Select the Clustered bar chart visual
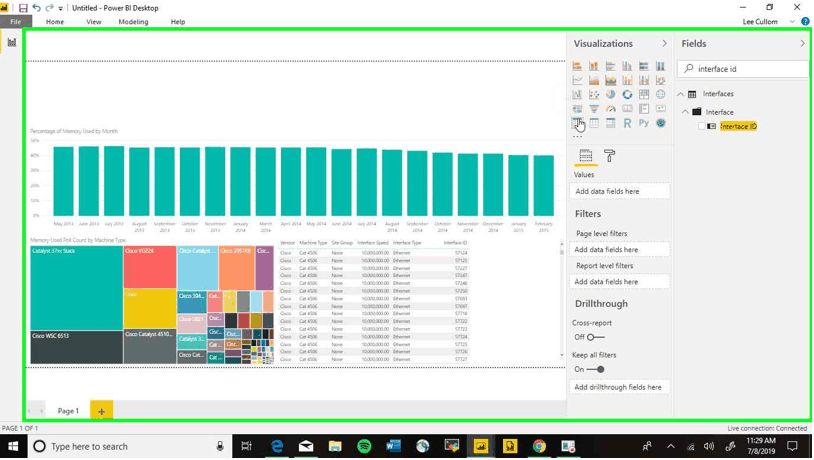This screenshot has height=460, width=814. tap(610, 66)
